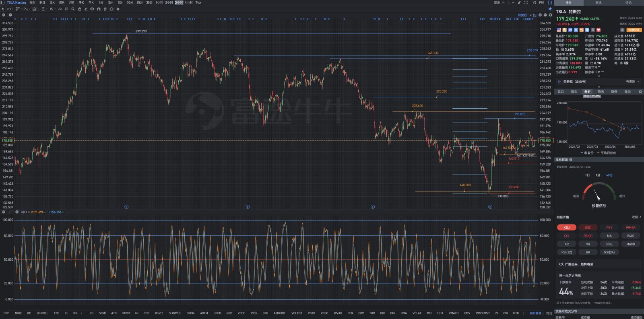Open the layout square dropdown

coord(511,2)
